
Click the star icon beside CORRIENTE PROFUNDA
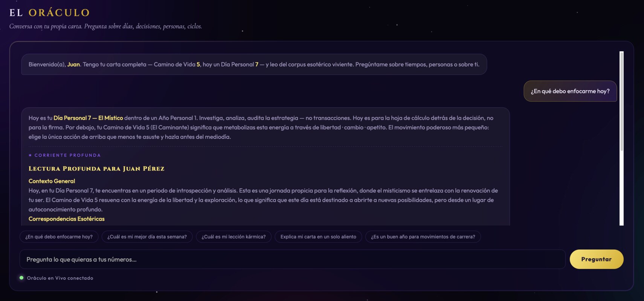click(x=30, y=155)
